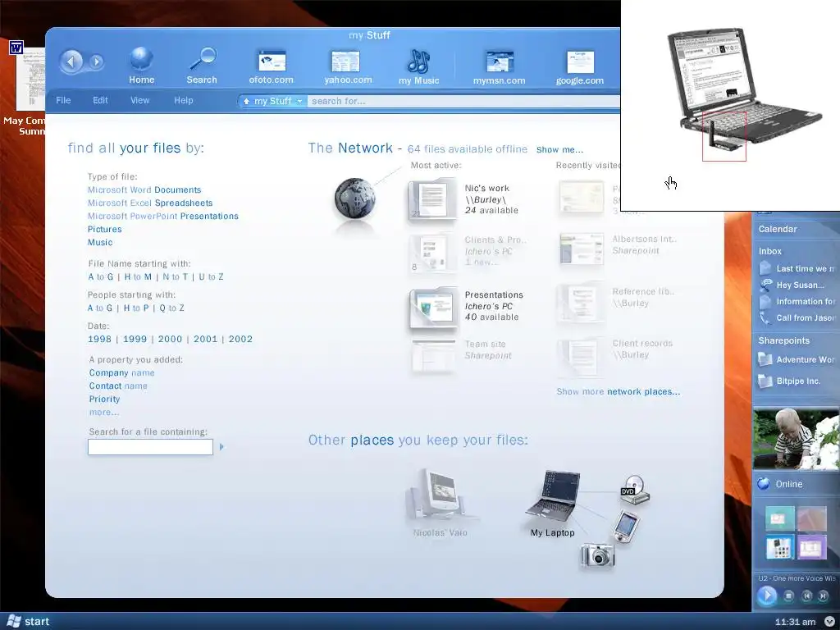Open Nic's work folder thumbnail
The image size is (840, 630).
click(432, 199)
